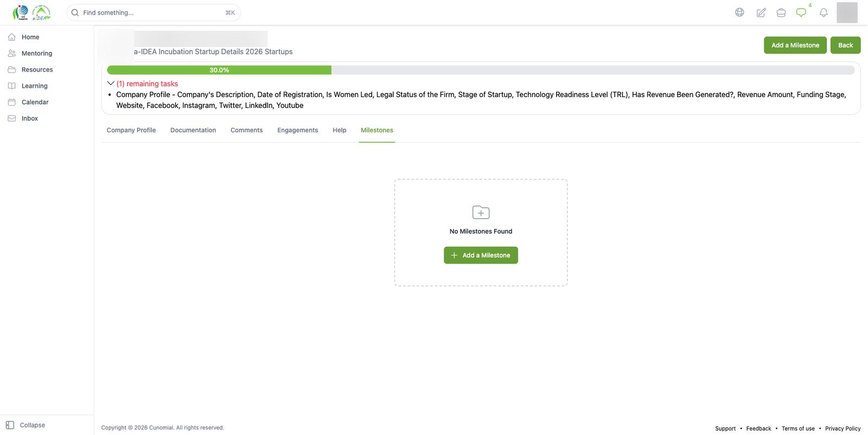
Task: Open the notifications bell
Action: pyautogui.click(x=824, y=12)
